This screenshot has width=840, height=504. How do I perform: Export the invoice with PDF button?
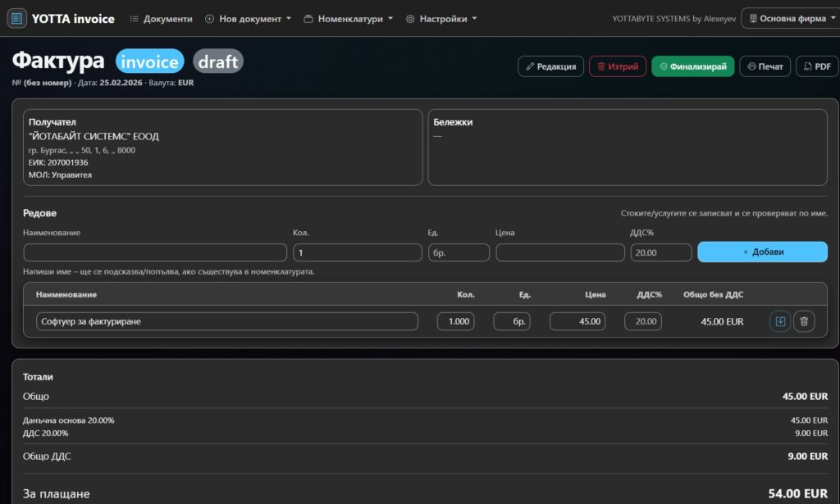pyautogui.click(x=817, y=66)
